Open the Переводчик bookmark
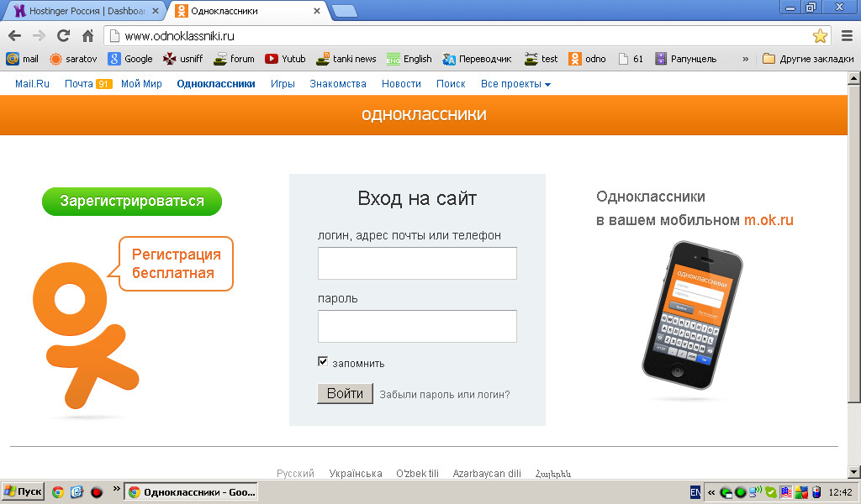 (x=477, y=59)
